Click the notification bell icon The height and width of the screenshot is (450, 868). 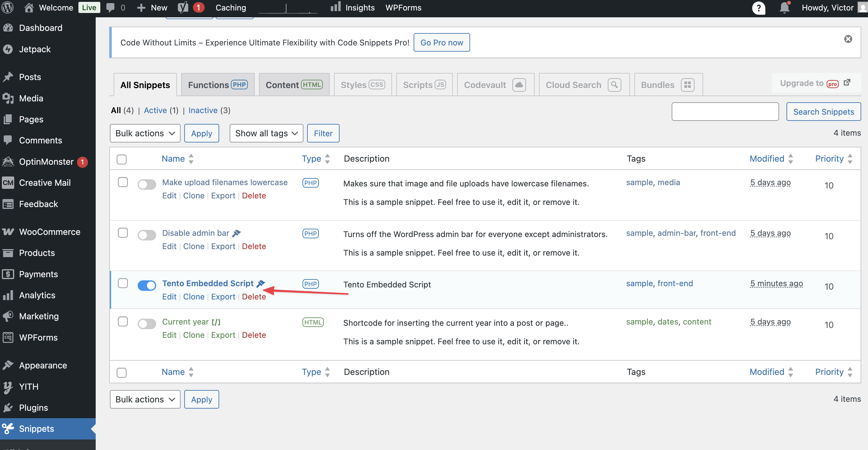pyautogui.click(x=784, y=7)
